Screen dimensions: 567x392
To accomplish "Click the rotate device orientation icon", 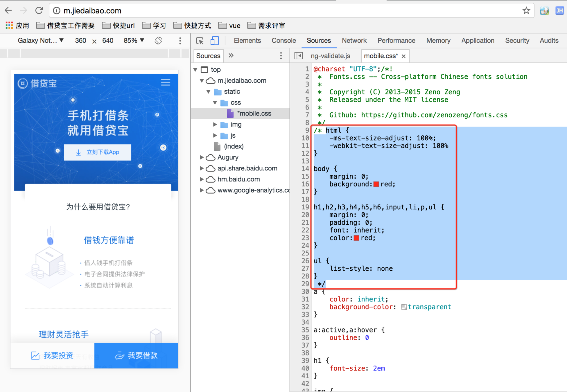I will (x=158, y=41).
